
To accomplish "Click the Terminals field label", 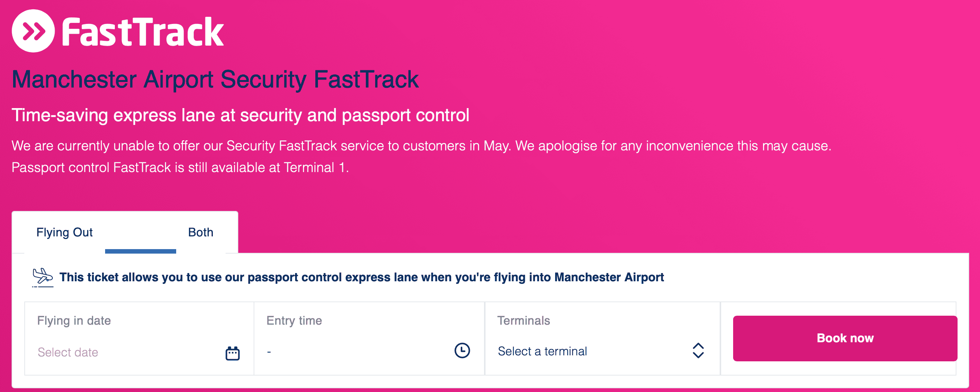I will click(x=524, y=321).
